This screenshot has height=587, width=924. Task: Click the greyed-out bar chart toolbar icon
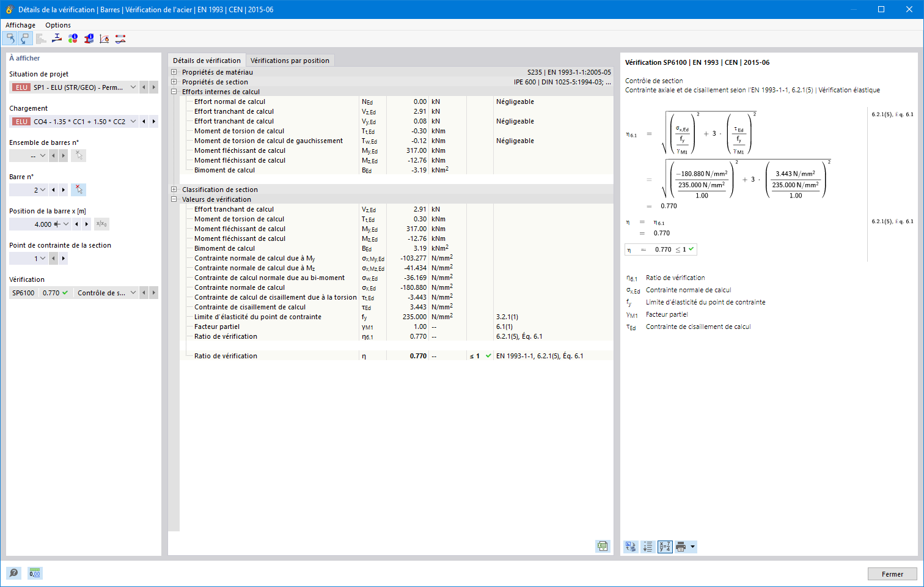pyautogui.click(x=41, y=39)
